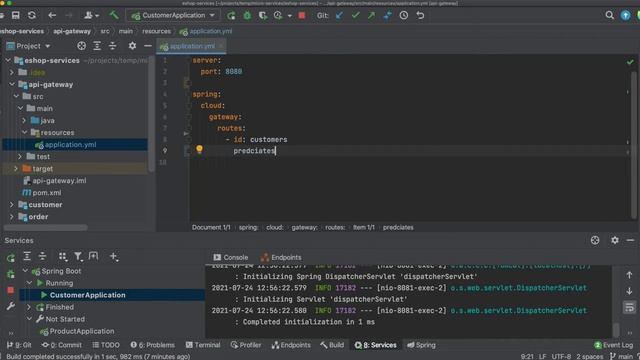
Task: Click the yellow intention lightbulb
Action: pyautogui.click(x=199, y=149)
